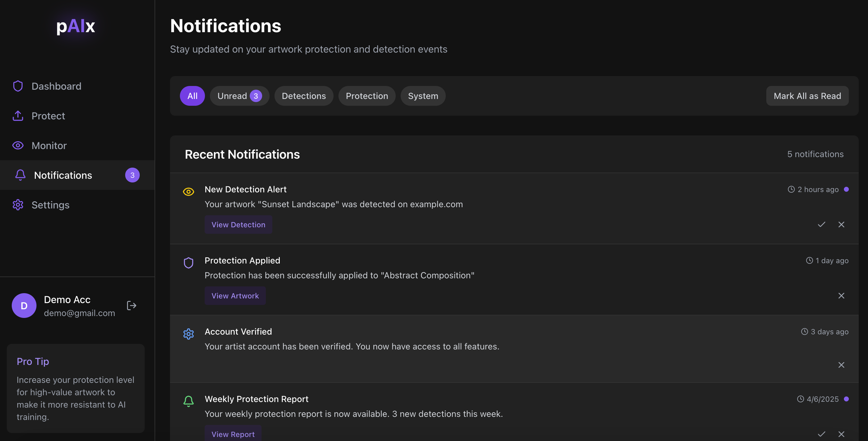
Task: Click the gear icon on Account Verified
Action: [x=188, y=334]
